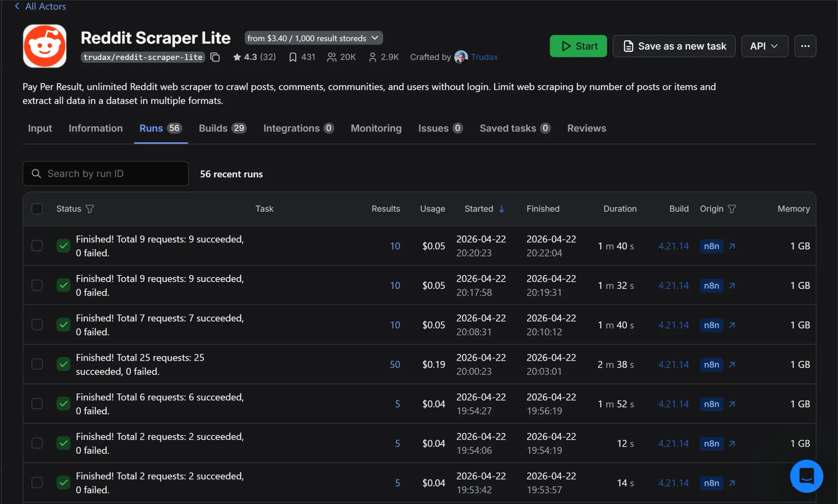
Task: Filter runs by Status funnel icon
Action: [90, 209]
